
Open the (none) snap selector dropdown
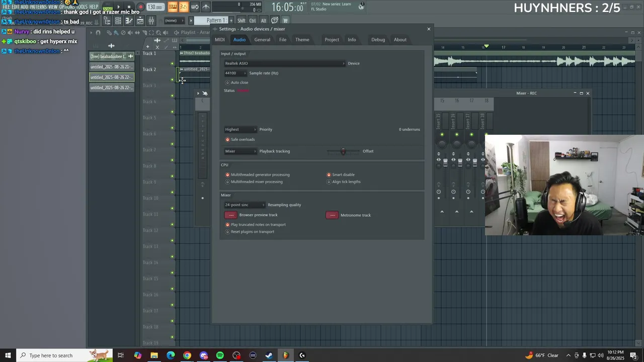(175, 21)
